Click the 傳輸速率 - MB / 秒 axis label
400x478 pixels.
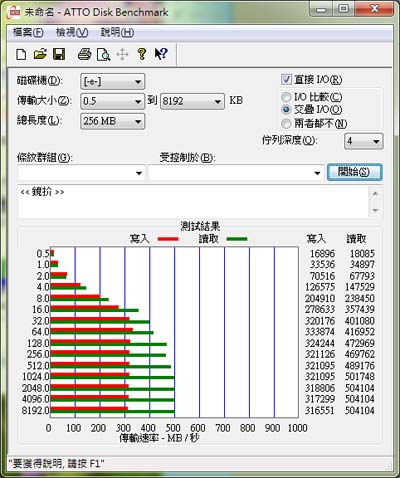[159, 438]
